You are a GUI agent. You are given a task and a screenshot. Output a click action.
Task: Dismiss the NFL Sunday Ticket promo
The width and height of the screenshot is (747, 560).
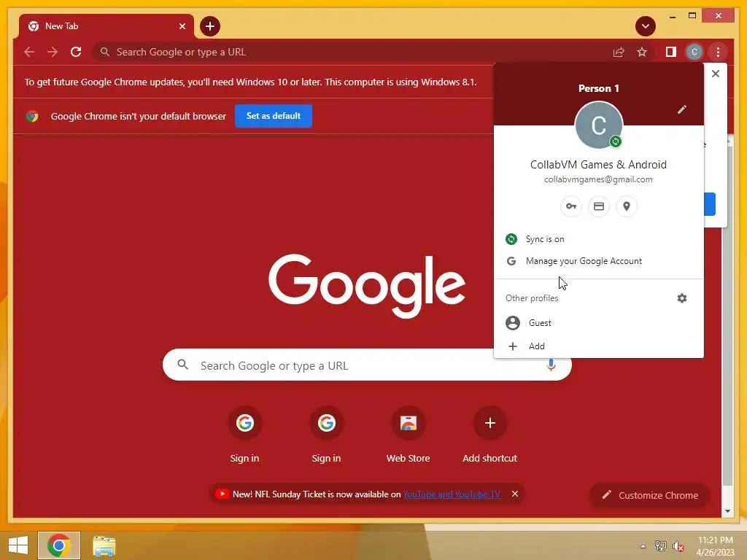(x=515, y=494)
